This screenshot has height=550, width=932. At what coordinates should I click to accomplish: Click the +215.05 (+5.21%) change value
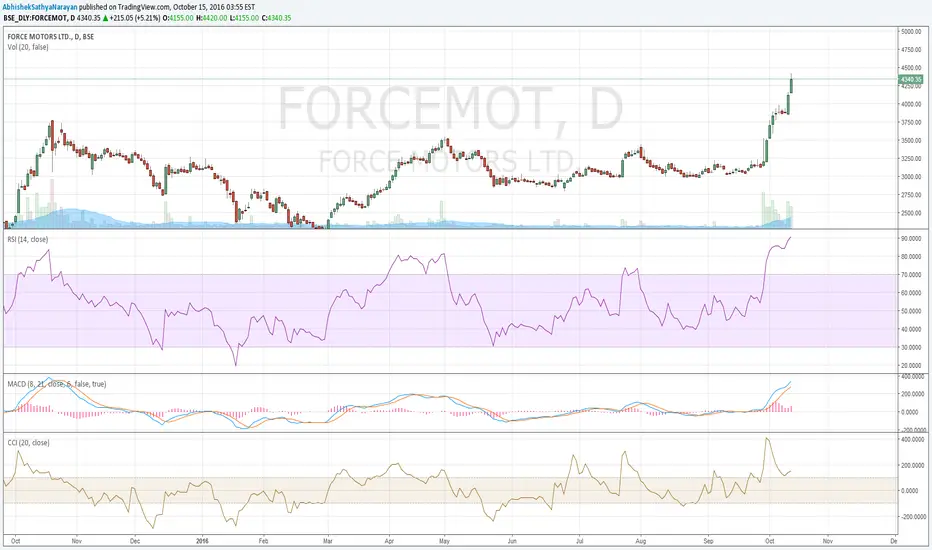(135, 18)
